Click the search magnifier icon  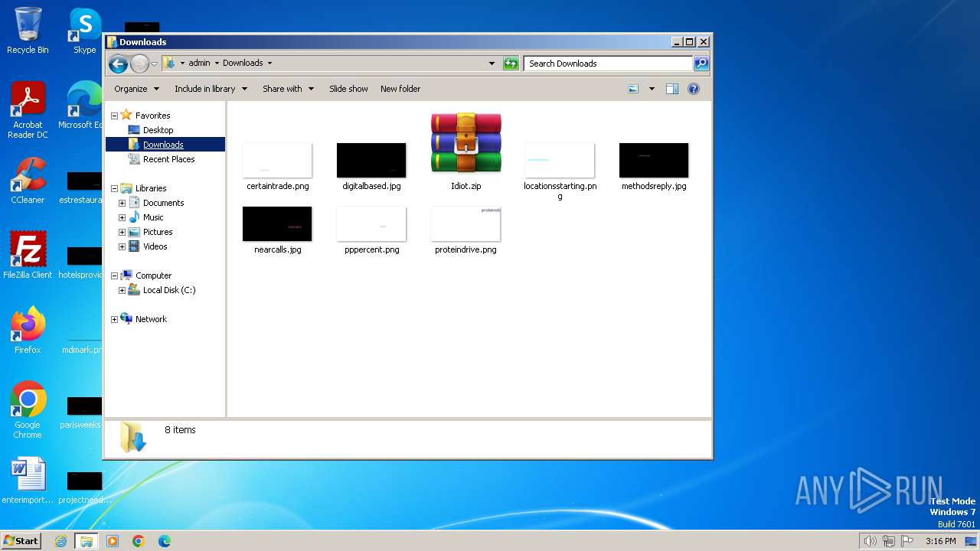701,64
